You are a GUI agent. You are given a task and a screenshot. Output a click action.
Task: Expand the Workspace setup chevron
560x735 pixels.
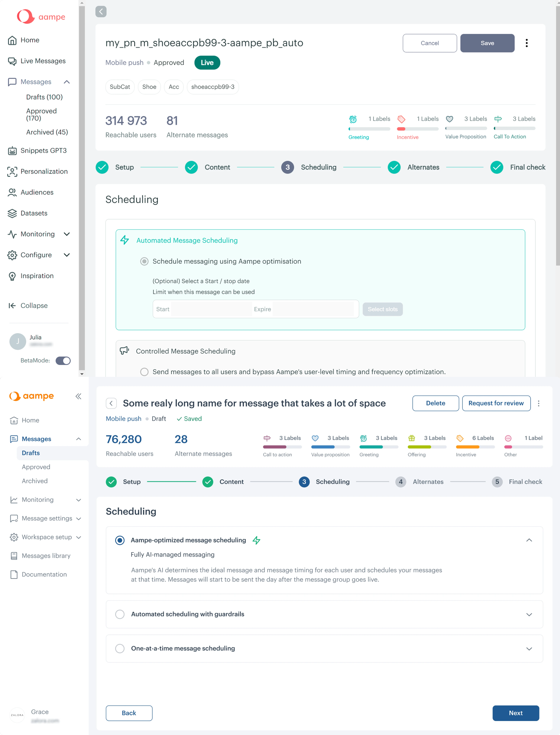tap(79, 537)
